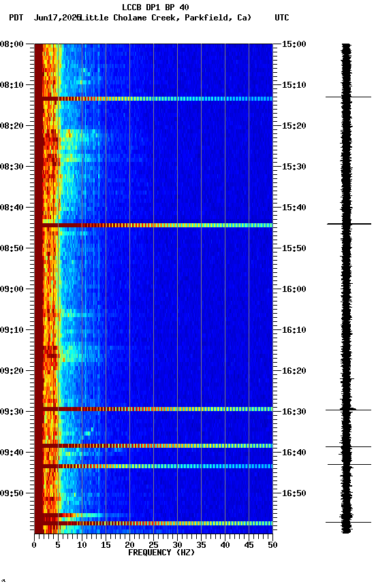This screenshot has height=588, width=376.
Task: Click the PDT time zone label
Action: 16,18
